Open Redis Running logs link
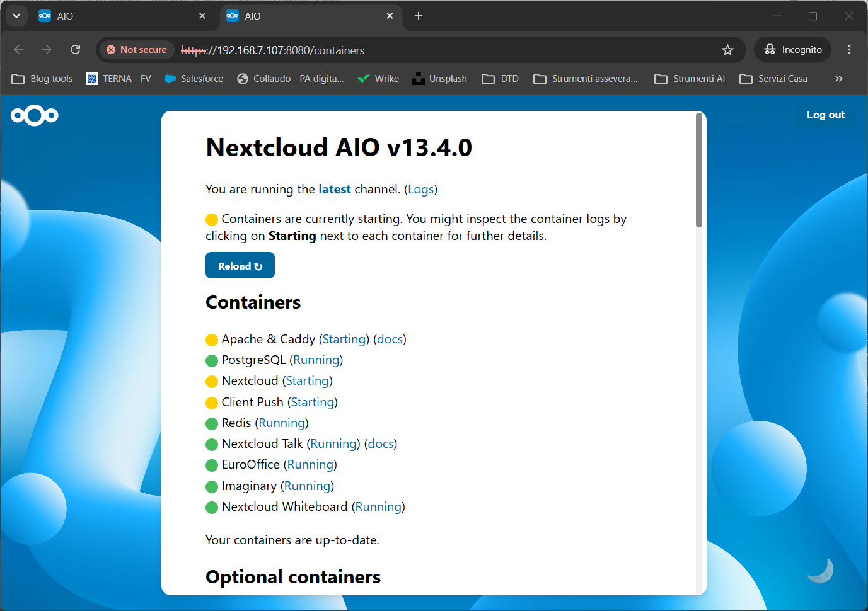 (282, 423)
